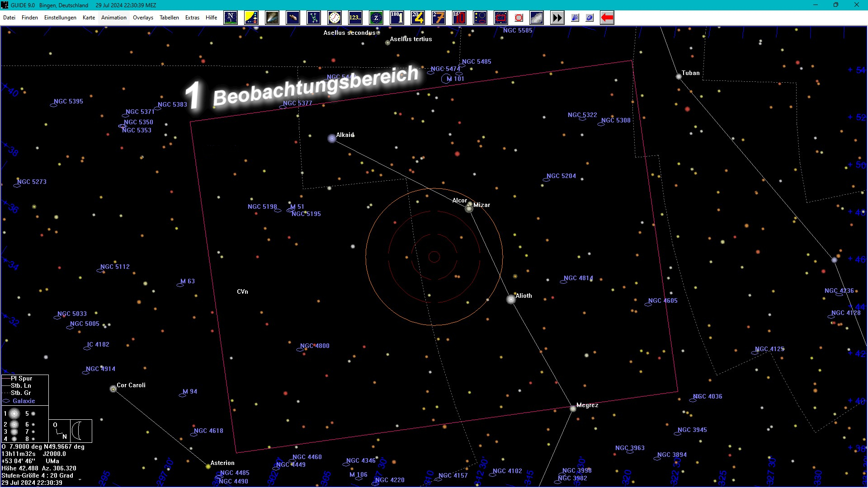
Task: Open the Datei menu
Action: (9, 18)
